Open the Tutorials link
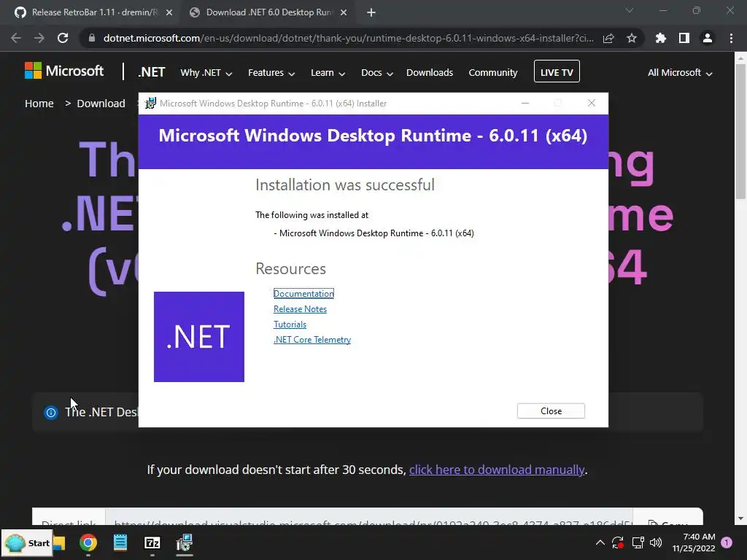This screenshot has height=560, width=747. click(x=290, y=324)
